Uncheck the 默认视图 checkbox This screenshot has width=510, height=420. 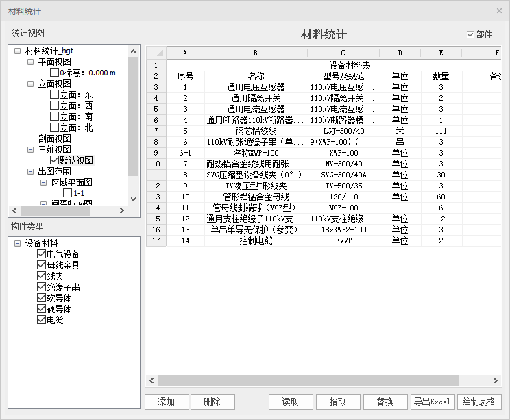tap(54, 160)
